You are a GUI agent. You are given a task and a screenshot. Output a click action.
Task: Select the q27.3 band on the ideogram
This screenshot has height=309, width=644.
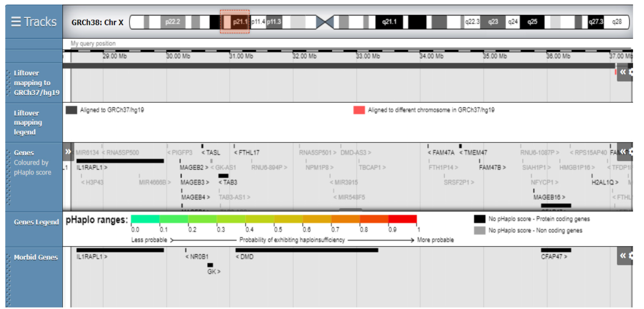596,22
